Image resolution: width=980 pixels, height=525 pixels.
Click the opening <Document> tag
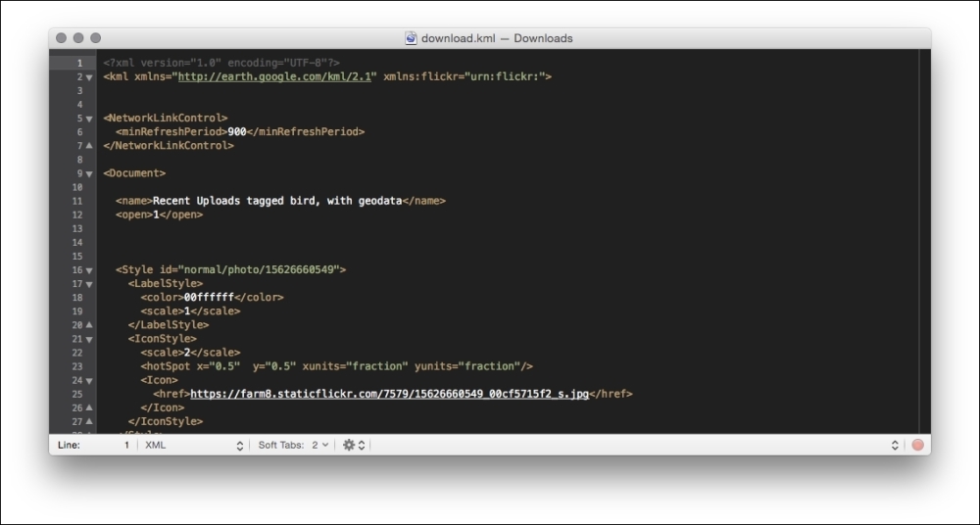tap(134, 173)
